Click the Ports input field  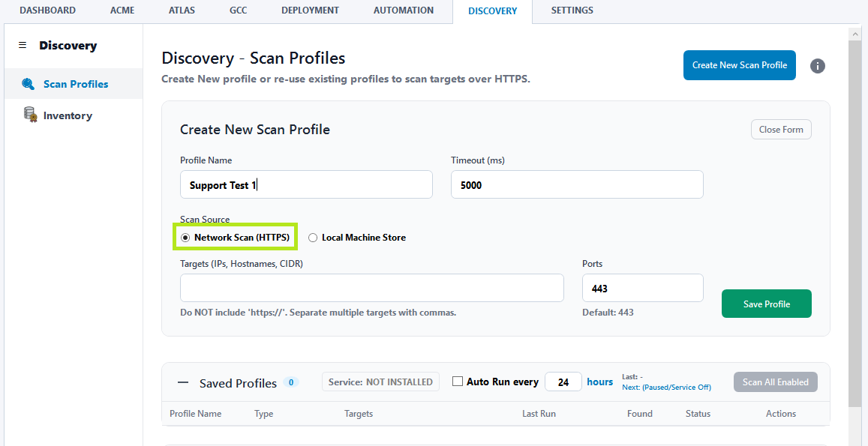click(x=643, y=288)
